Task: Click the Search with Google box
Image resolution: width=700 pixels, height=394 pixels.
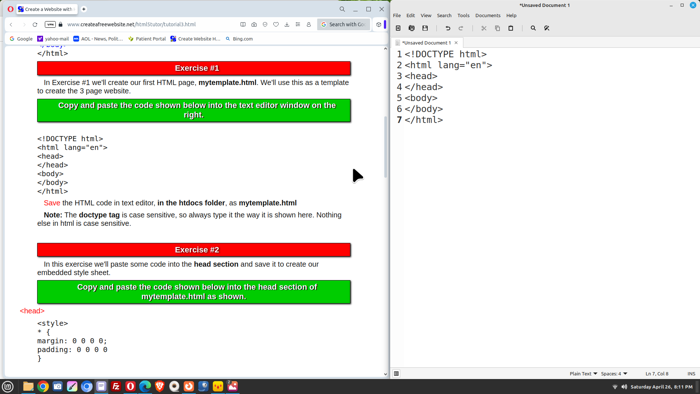Action: [343, 25]
